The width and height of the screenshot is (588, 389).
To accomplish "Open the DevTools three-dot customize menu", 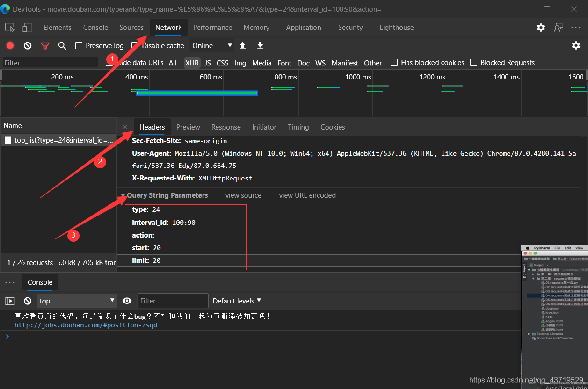I will point(576,28).
